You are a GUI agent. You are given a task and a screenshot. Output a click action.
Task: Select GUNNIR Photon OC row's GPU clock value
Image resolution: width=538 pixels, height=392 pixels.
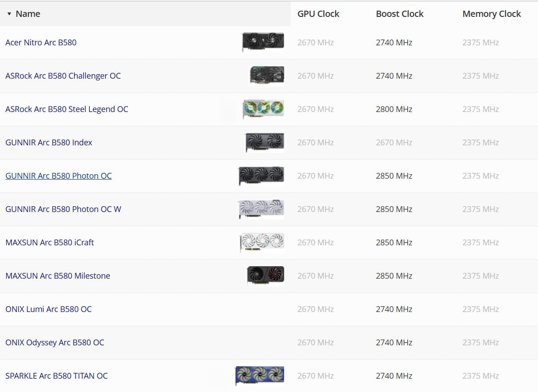click(x=316, y=176)
